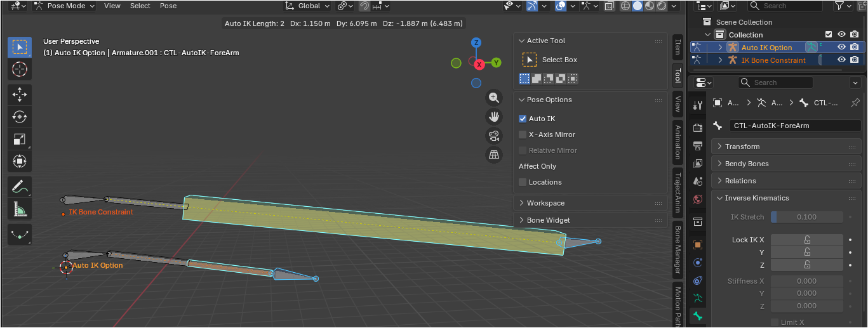Open the outliner filter dropdown
This screenshot has height=328, width=868.
[843, 6]
